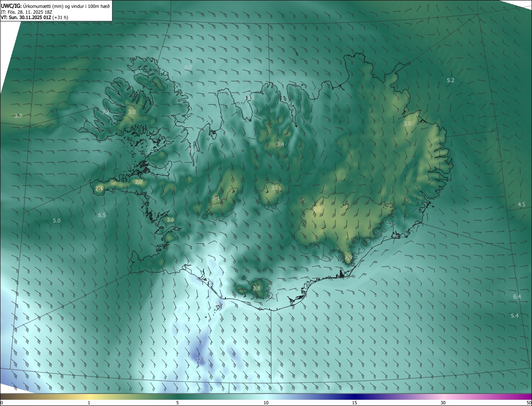Click the 3.7 value at the map's west edge
Screen dimensions: 532x406
coord(18,116)
